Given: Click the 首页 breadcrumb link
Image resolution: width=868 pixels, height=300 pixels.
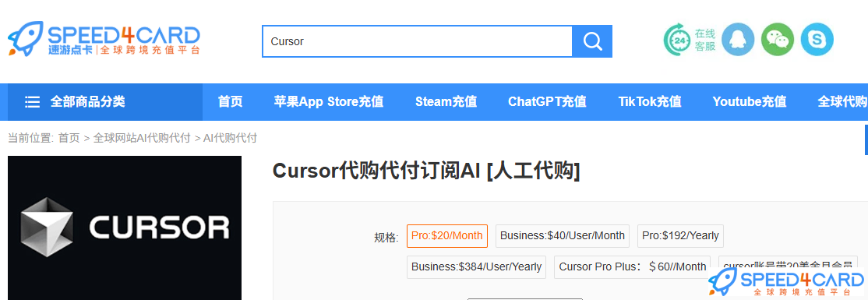Looking at the screenshot, I should [69, 138].
